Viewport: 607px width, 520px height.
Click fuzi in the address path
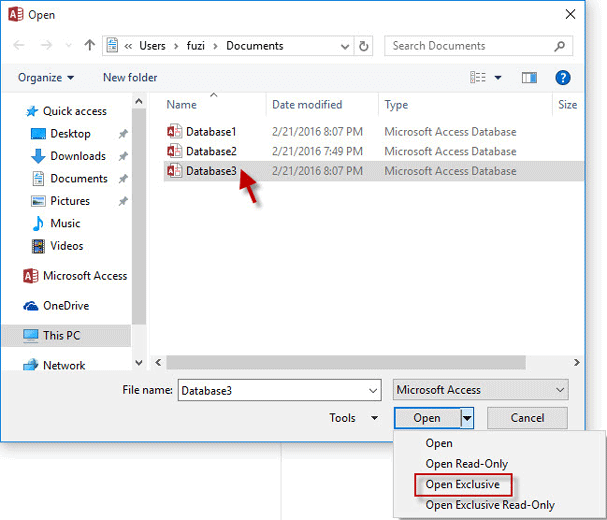click(195, 46)
